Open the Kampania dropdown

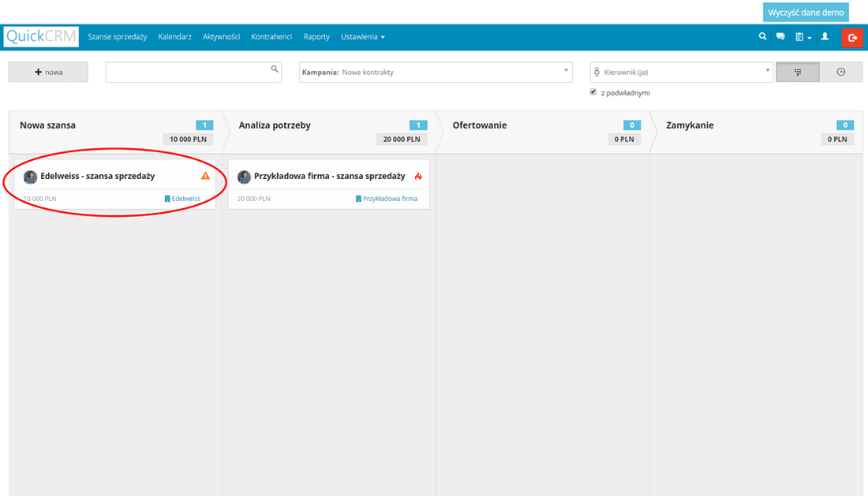(436, 72)
